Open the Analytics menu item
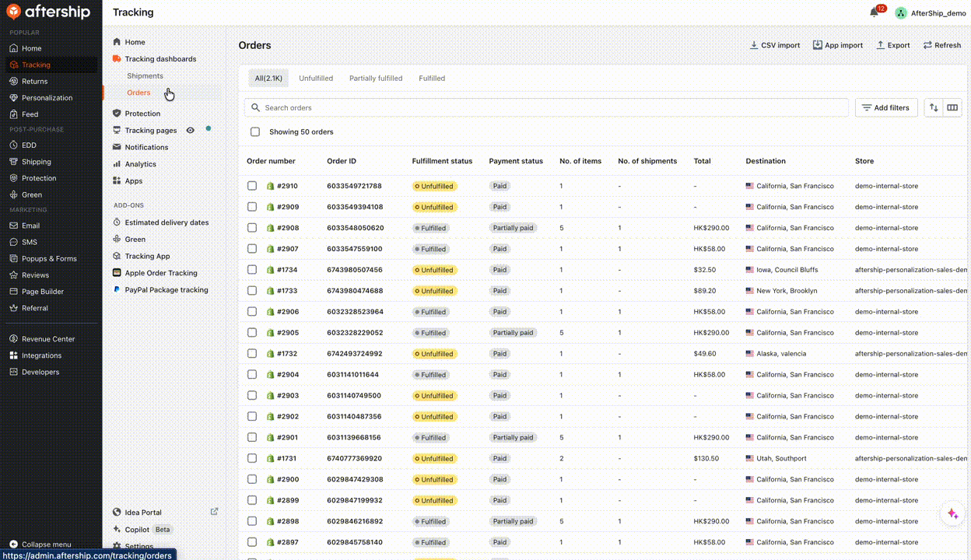This screenshot has width=971, height=560. pos(140,164)
